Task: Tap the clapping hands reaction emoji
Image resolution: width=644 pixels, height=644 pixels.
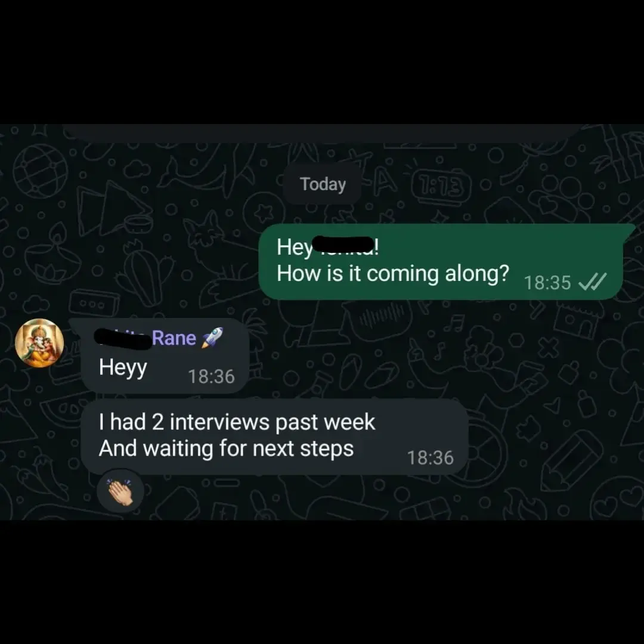Action: click(120, 491)
